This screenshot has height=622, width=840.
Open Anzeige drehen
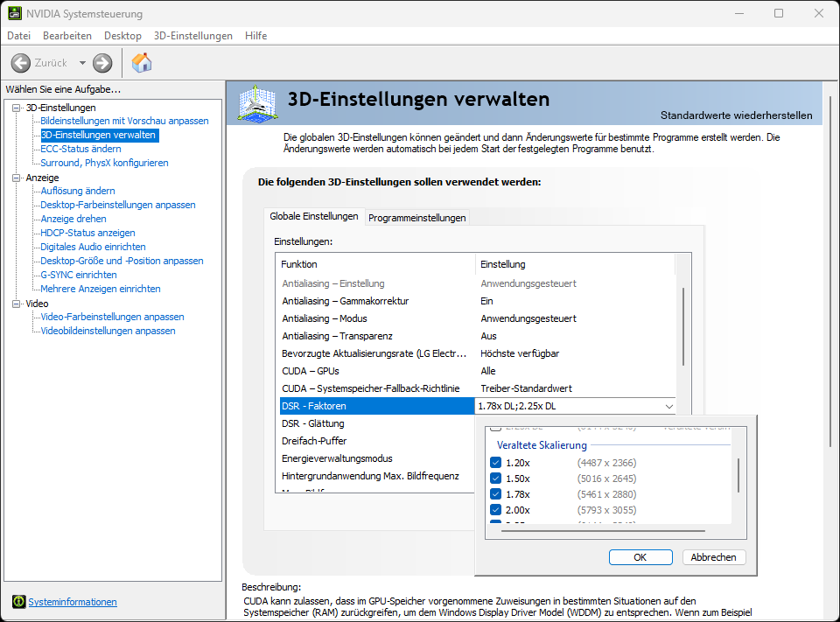coord(73,219)
